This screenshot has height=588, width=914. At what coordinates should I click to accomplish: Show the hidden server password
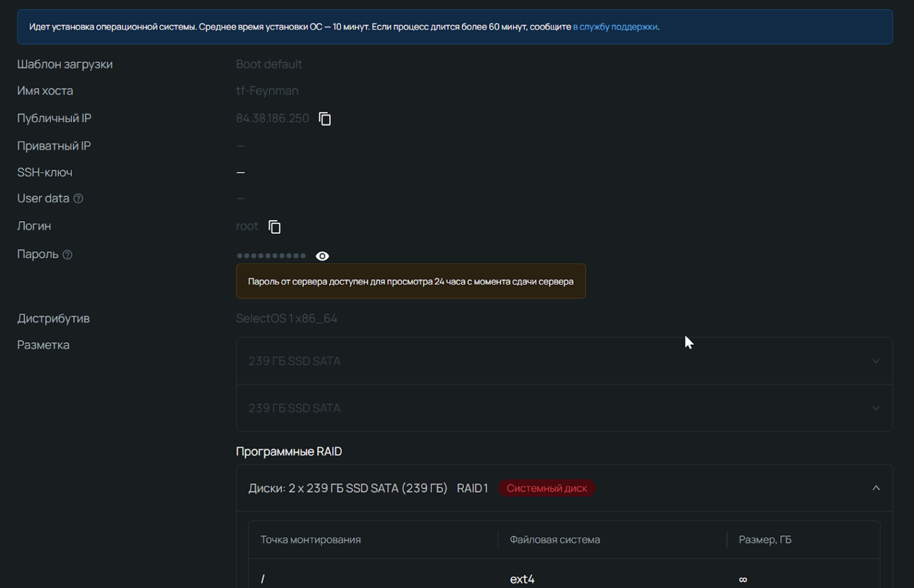(x=322, y=256)
